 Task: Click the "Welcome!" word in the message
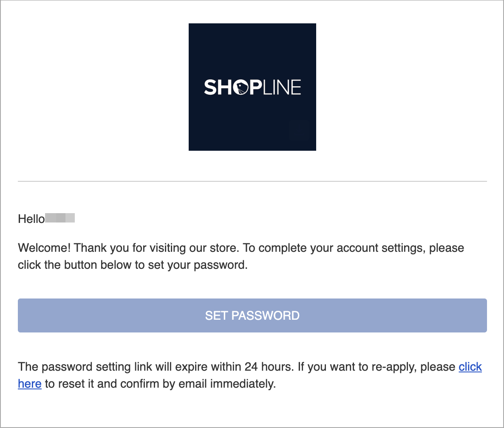click(x=44, y=248)
